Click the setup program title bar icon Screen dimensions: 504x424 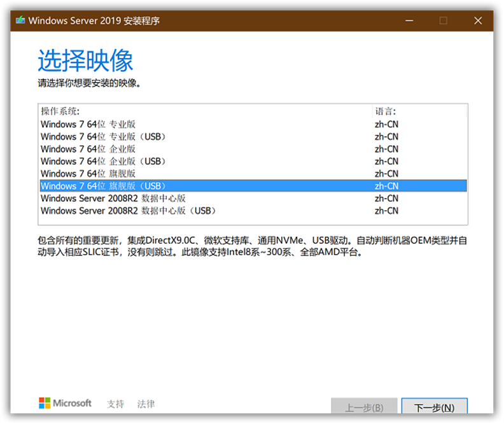(20, 20)
